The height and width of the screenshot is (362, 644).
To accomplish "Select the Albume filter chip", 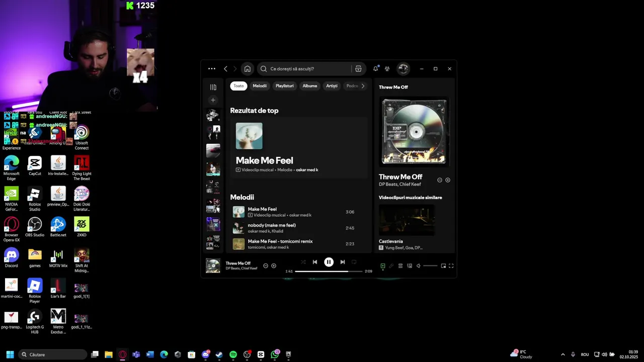I will (310, 86).
